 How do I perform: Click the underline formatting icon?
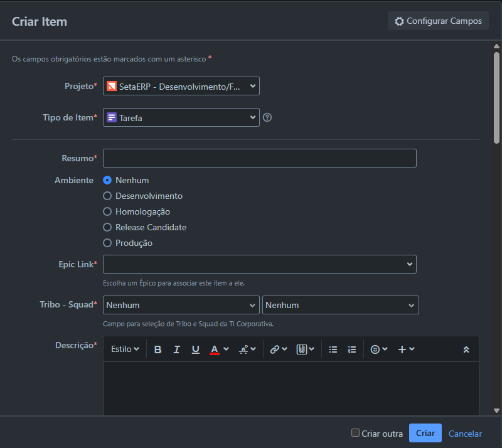195,349
